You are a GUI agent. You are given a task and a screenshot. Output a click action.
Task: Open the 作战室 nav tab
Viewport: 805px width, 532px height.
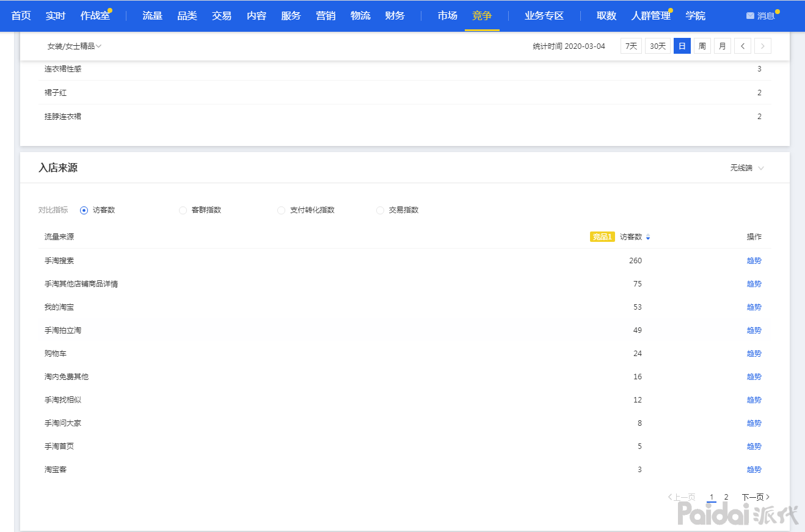click(x=95, y=16)
